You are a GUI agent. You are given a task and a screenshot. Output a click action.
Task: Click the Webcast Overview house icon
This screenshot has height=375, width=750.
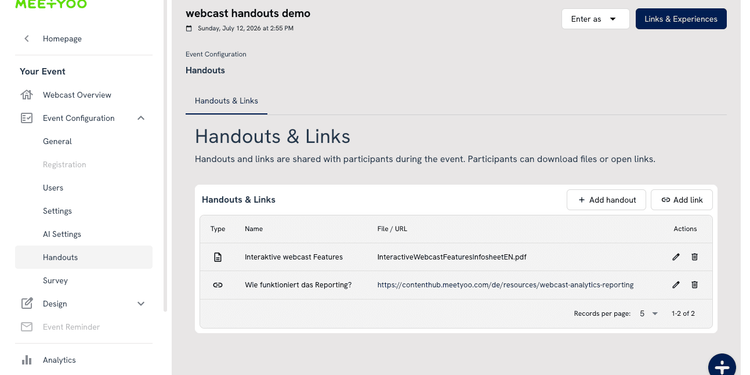[27, 95]
